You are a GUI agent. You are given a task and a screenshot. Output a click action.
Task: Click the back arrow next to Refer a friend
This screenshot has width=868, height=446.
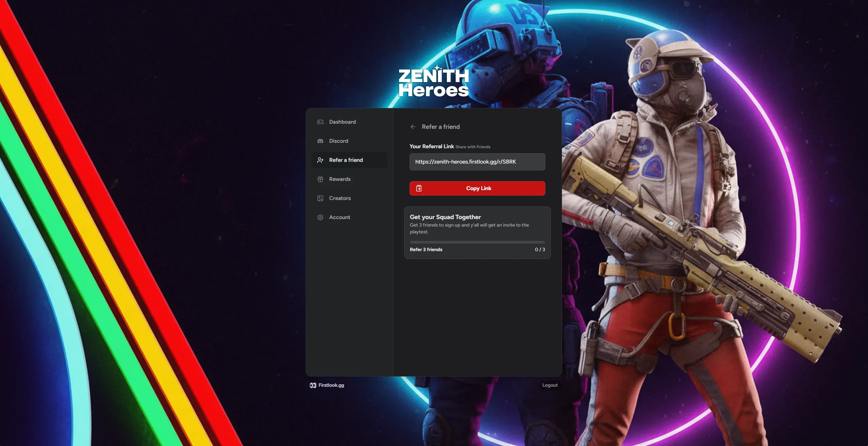click(x=413, y=126)
